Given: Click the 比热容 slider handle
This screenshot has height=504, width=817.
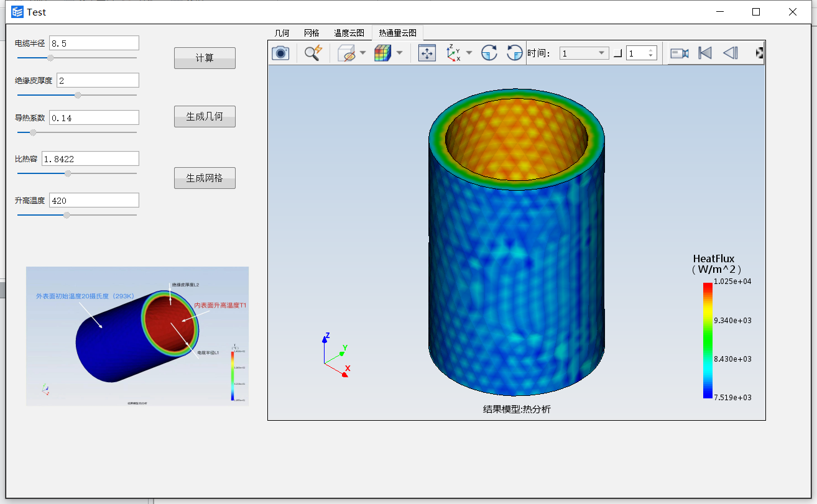Looking at the screenshot, I should (x=68, y=173).
